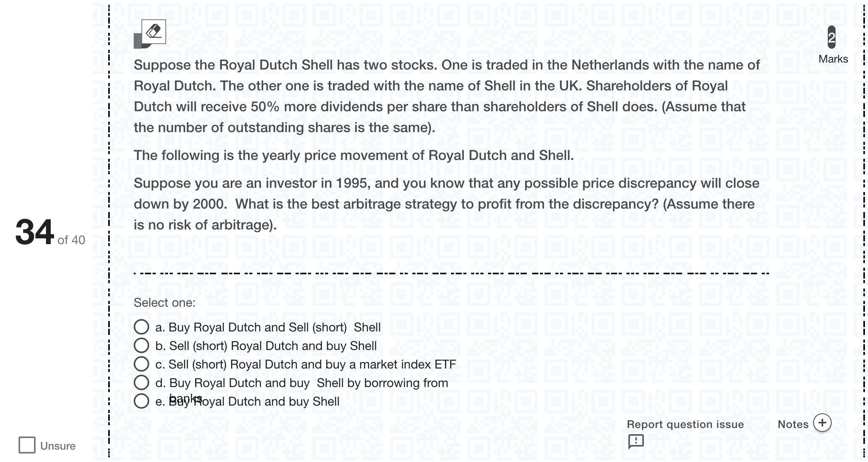
Task: Pick option d borrowing from banks
Action: pyautogui.click(x=141, y=382)
